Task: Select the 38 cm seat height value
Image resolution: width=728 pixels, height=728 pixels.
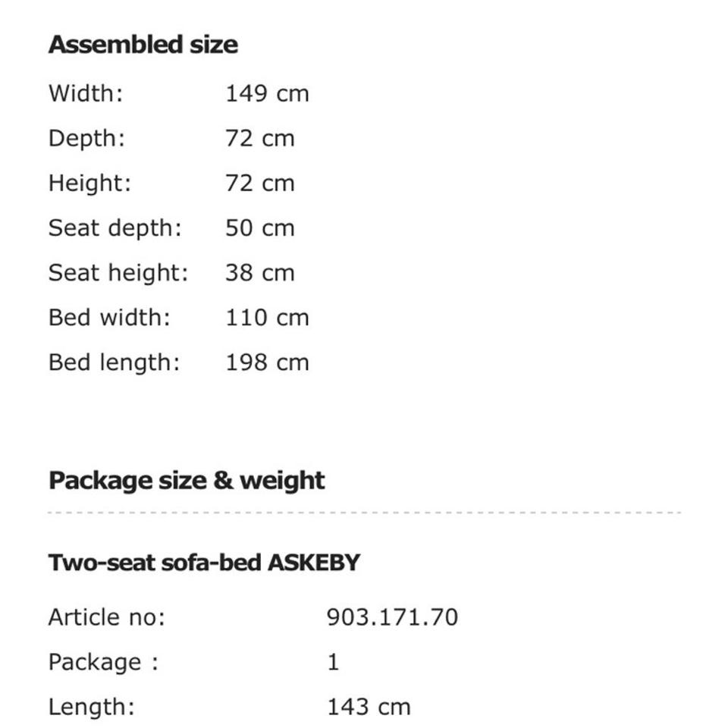Action: 259,273
